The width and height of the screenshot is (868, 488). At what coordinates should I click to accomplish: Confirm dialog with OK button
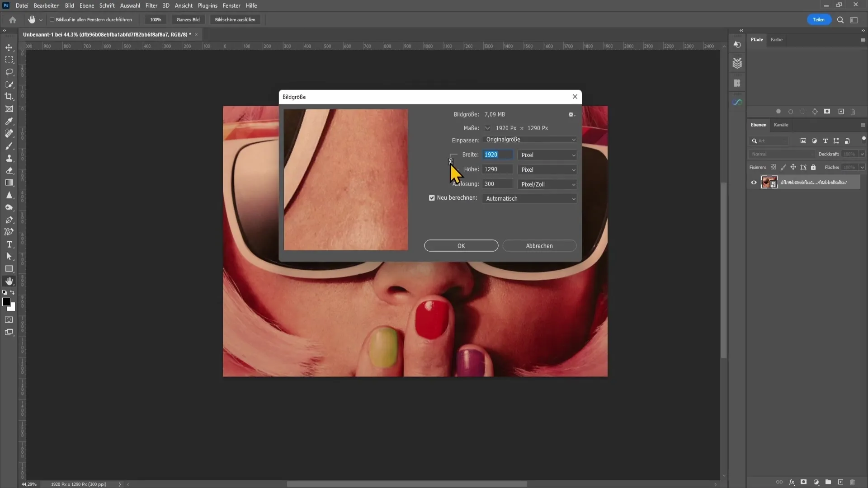click(461, 246)
